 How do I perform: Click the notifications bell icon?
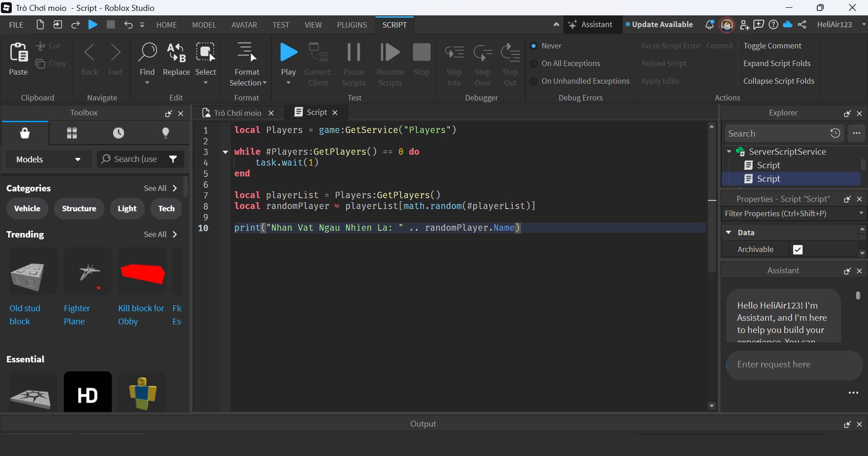709,25
